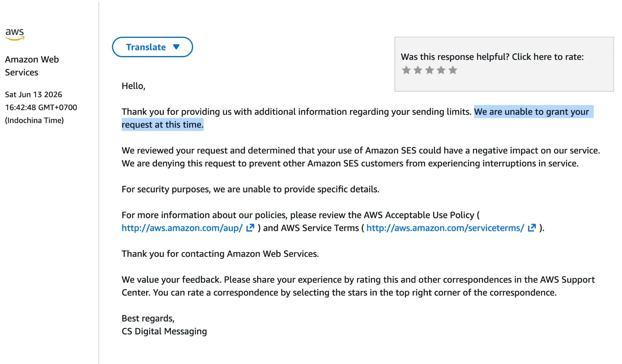Click the 'For security purposes' paragraph
Viewport: 622px width, 364px height.
[250, 189]
